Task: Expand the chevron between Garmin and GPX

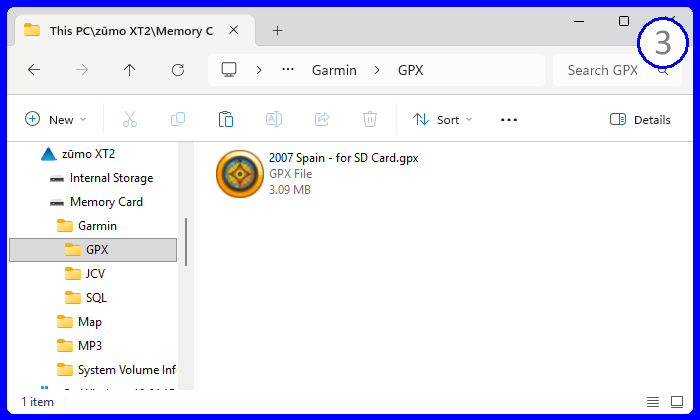Action: tap(377, 70)
